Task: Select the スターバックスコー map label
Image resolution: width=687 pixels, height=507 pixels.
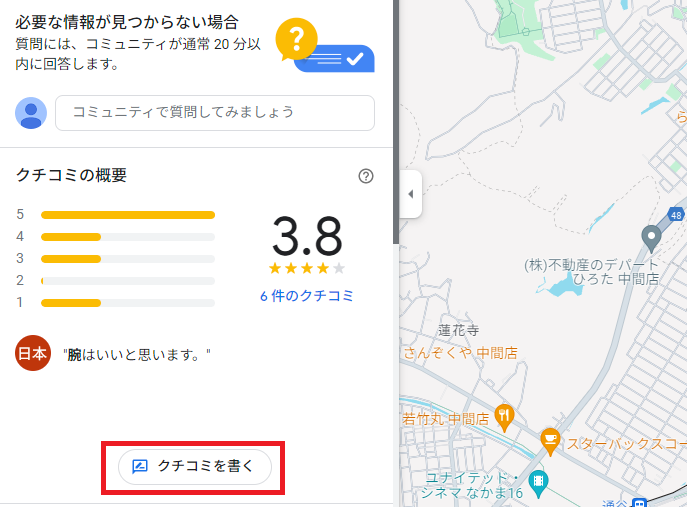Action: pos(627,444)
